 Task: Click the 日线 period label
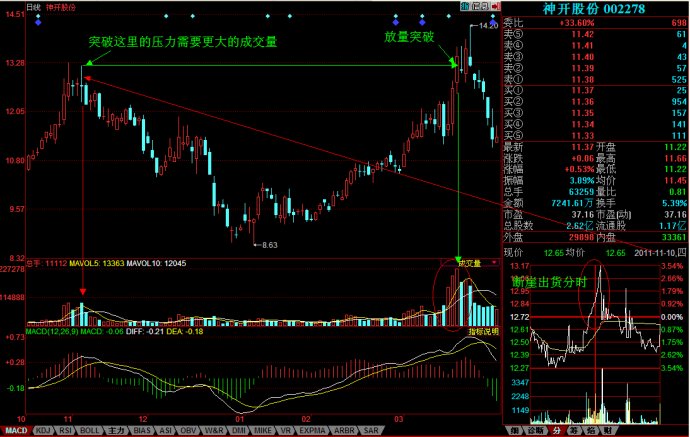tap(30, 8)
